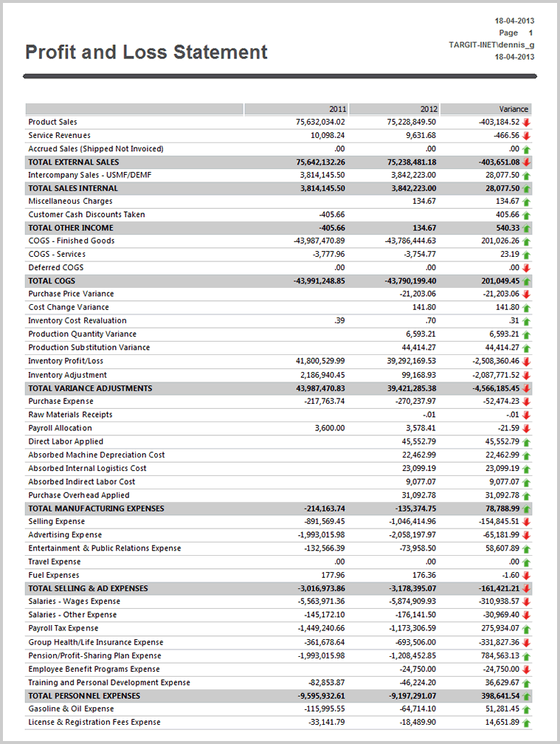Click green arrow on TOTAL COGS row
Image resolution: width=560 pixels, height=744 pixels.
[x=526, y=281]
